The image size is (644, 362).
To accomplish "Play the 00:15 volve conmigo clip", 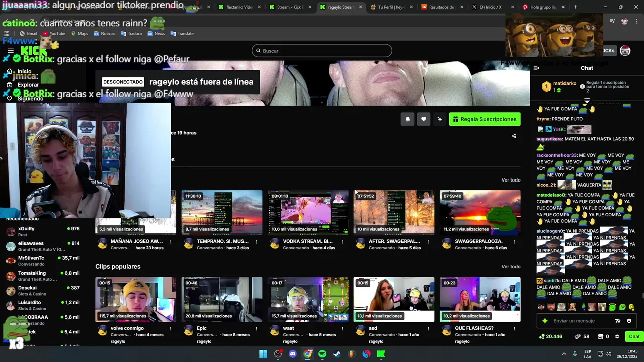I will pos(136,299).
